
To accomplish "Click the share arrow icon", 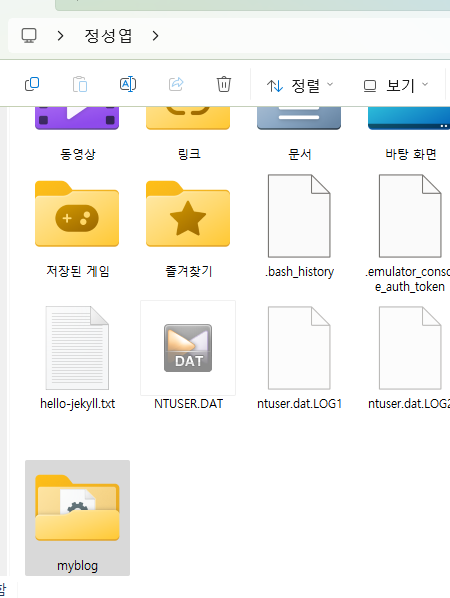I will [x=176, y=84].
